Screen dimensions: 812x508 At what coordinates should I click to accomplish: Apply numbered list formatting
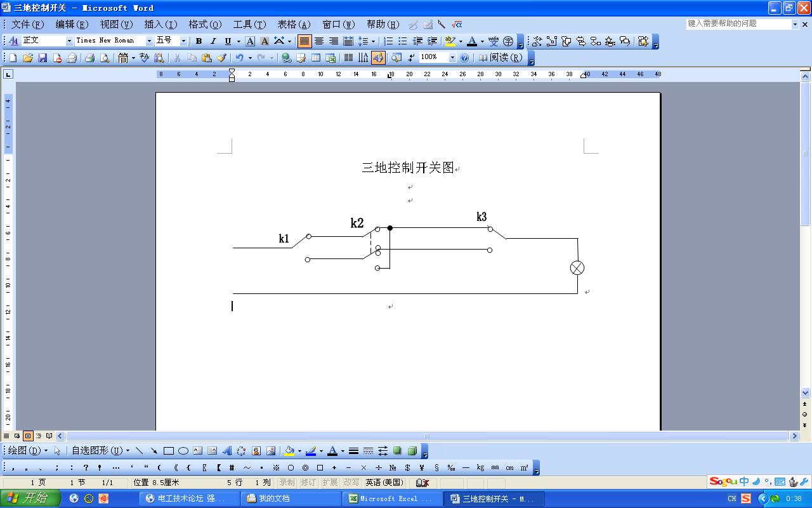coord(388,41)
